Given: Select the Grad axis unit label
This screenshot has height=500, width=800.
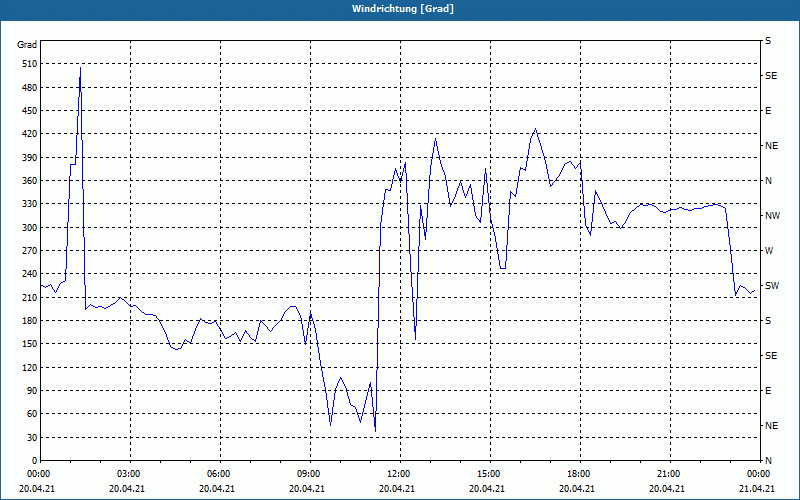Looking at the screenshot, I should (x=27, y=45).
